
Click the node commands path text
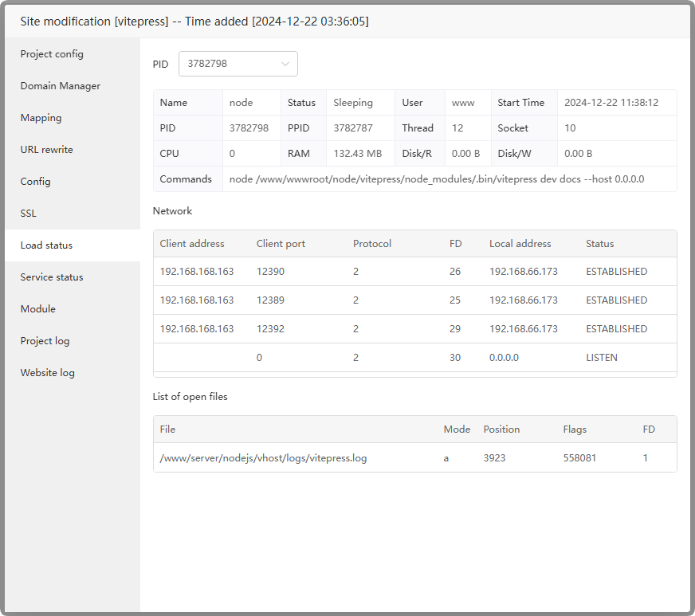pos(436,179)
